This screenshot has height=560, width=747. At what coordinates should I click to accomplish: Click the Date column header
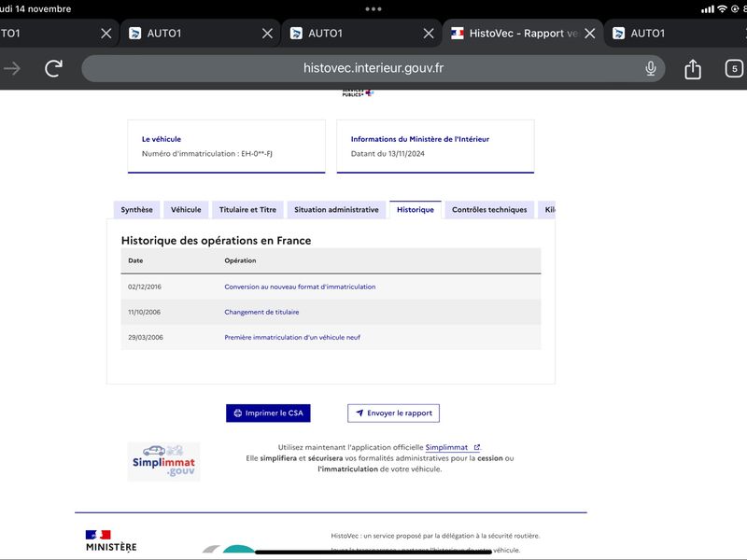coord(135,260)
